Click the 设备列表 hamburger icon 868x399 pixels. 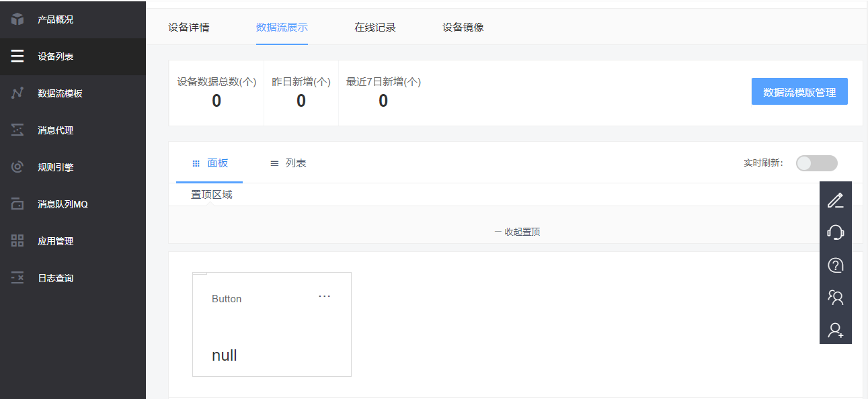tap(17, 56)
